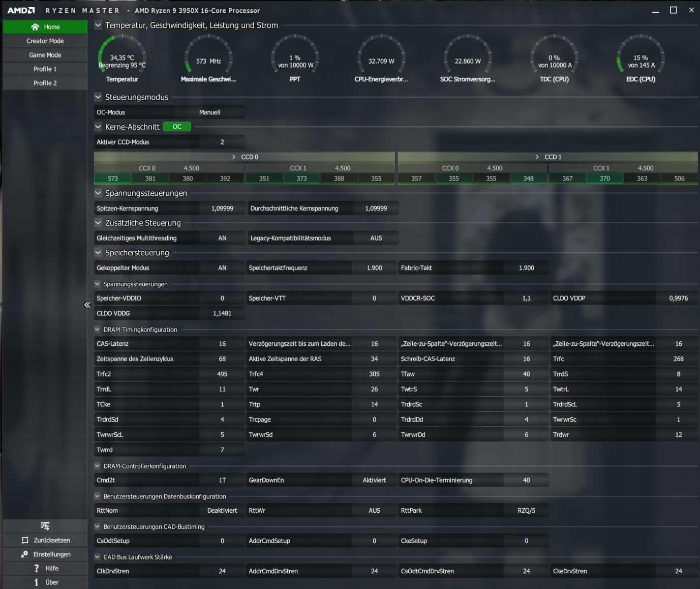This screenshot has height=589, width=700.
Task: Open Profile 2
Action: [x=45, y=83]
